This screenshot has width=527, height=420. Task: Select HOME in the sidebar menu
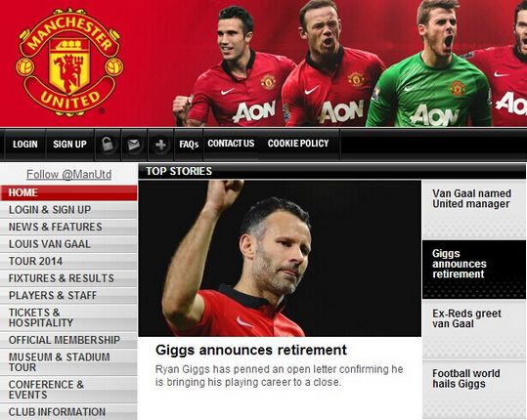tap(68, 192)
